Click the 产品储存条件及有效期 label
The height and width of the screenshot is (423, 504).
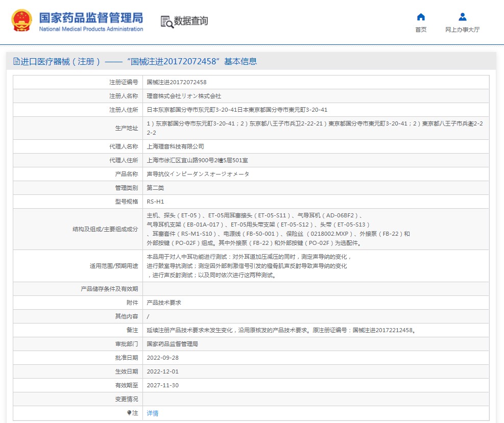[x=109, y=289]
